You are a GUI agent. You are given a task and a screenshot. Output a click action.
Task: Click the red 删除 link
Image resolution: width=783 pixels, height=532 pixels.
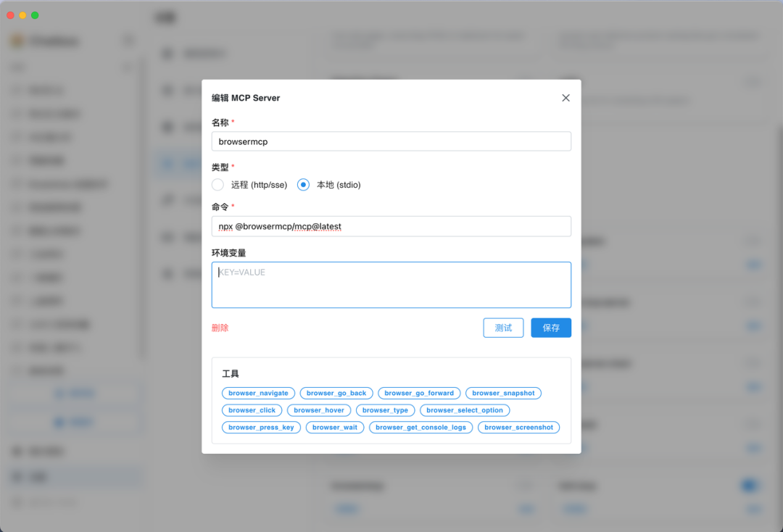(220, 328)
